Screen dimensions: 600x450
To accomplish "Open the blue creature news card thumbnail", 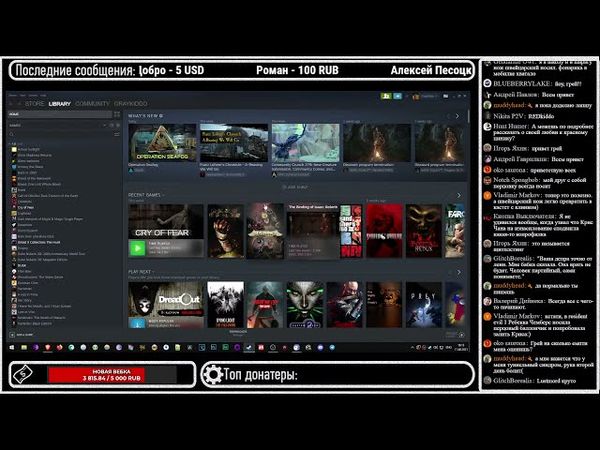I will 305,143.
